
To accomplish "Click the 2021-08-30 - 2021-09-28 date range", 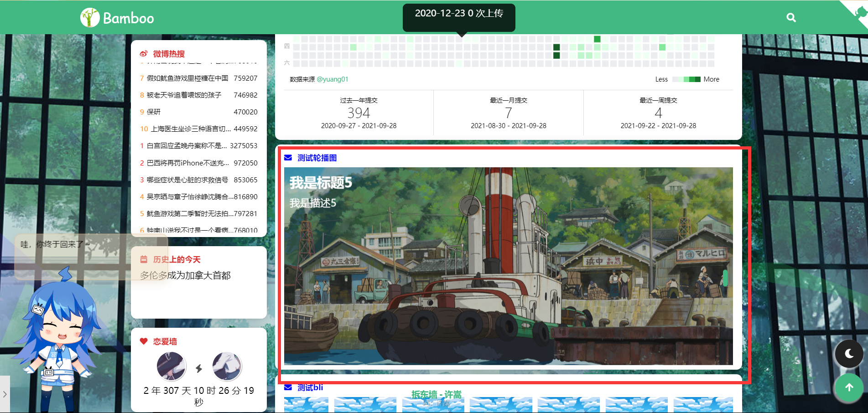I will [x=509, y=126].
